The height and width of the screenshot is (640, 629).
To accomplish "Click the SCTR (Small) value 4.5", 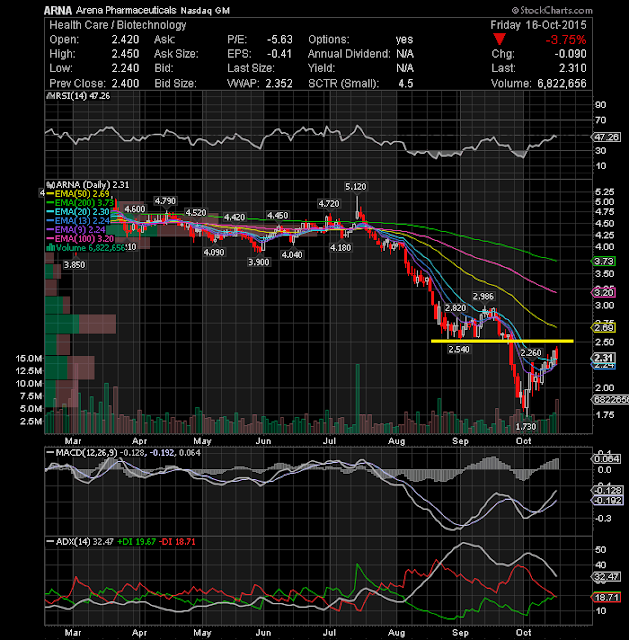I will pos(406,83).
